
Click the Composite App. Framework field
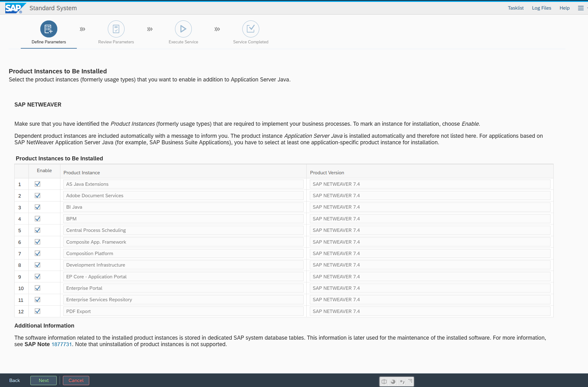[x=183, y=242]
